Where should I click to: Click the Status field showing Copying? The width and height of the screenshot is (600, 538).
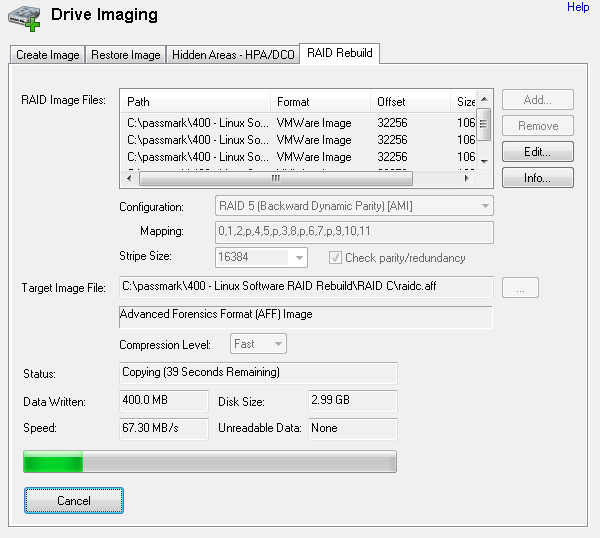[258, 373]
